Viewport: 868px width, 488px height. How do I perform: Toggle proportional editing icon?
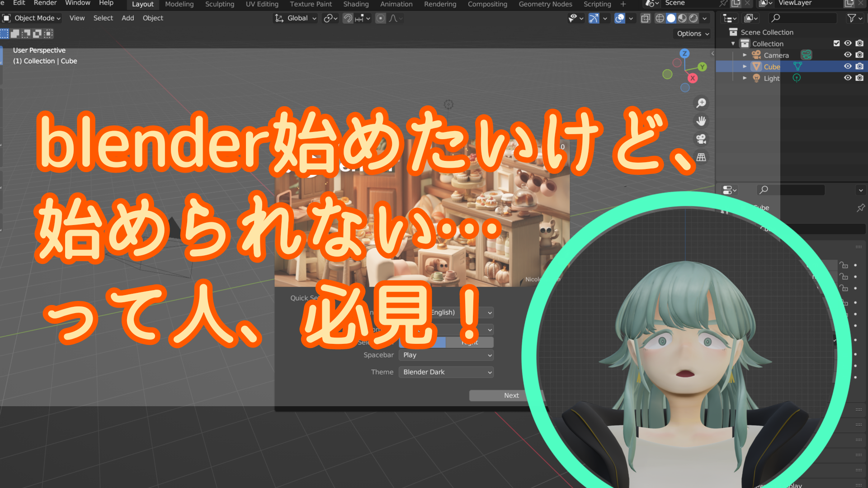381,18
